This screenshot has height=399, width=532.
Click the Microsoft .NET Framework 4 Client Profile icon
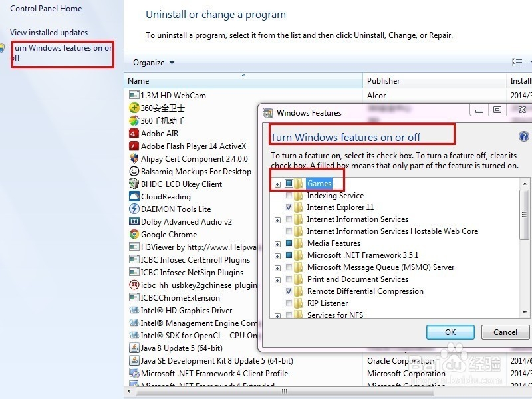point(134,373)
